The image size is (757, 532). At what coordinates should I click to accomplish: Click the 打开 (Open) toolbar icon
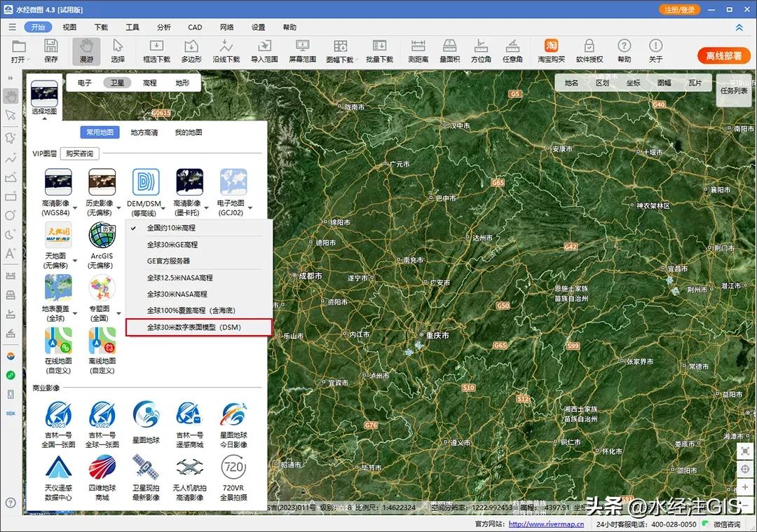(19, 50)
